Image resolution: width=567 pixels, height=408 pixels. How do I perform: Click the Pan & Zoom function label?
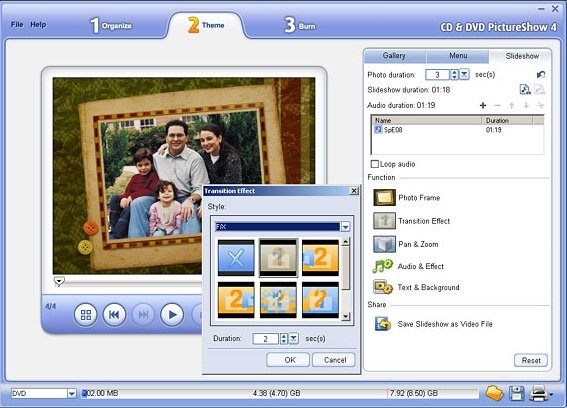coord(418,244)
